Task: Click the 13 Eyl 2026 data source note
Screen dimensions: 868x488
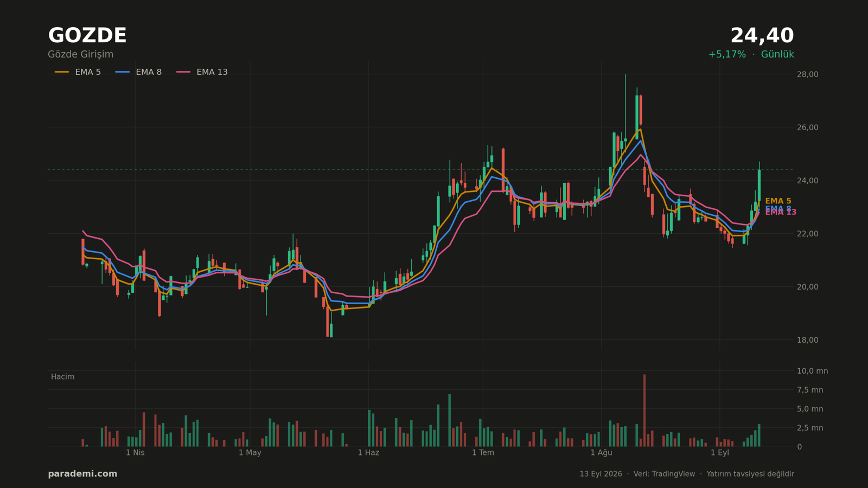Action: (x=687, y=474)
